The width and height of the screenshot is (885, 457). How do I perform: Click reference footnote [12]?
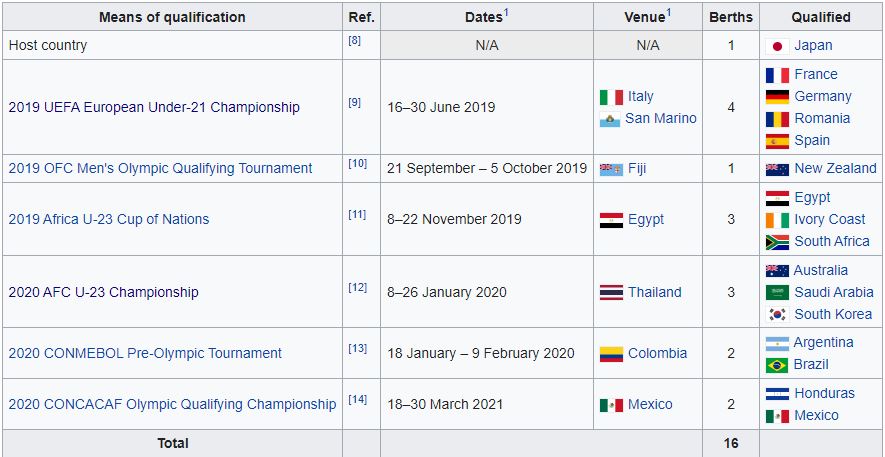point(357,288)
